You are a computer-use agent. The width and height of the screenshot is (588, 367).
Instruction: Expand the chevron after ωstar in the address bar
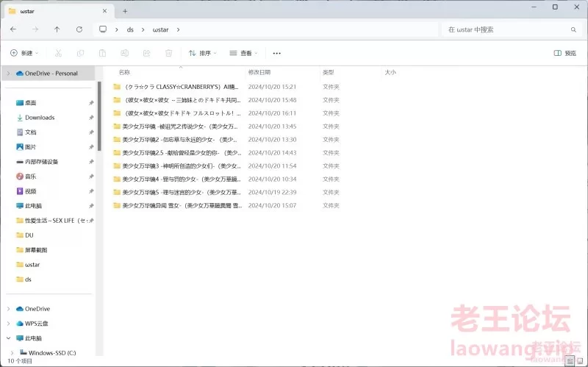pos(178,29)
